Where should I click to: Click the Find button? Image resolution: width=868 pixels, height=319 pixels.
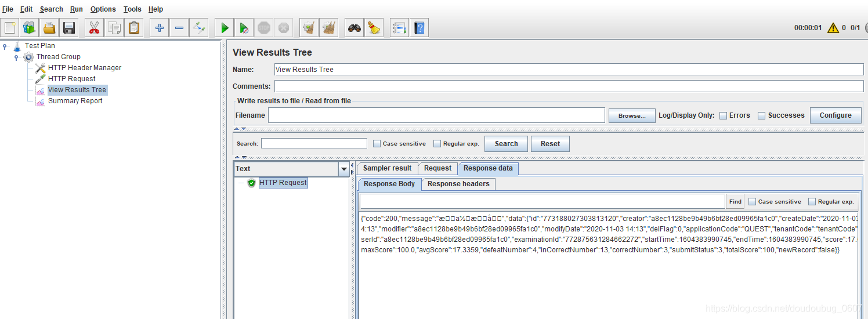pyautogui.click(x=735, y=202)
